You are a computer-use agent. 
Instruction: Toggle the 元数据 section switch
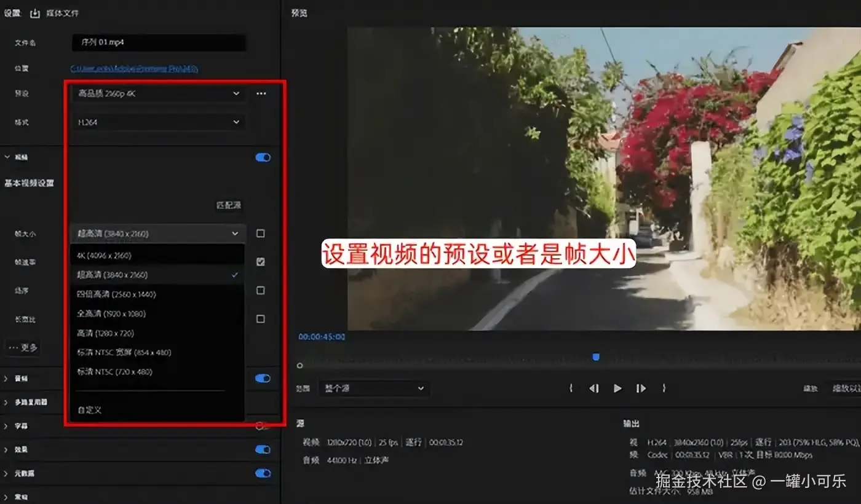tap(263, 473)
